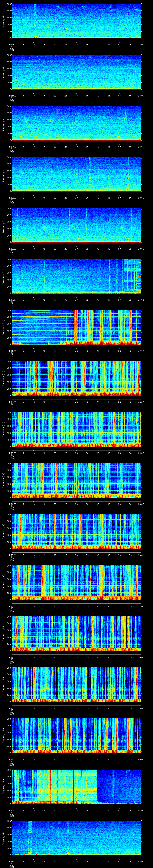Select the "4:28:00" start time label

pyautogui.click(x=12, y=197)
